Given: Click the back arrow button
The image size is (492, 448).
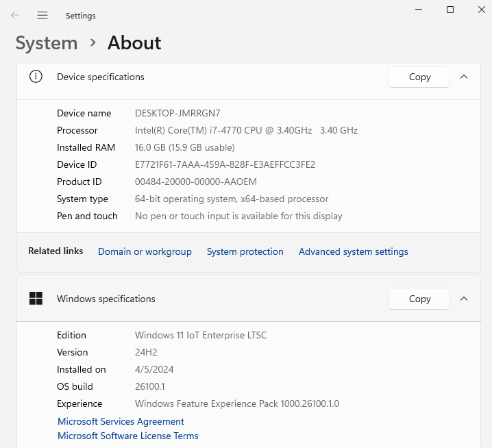Looking at the screenshot, I should click(x=15, y=15).
